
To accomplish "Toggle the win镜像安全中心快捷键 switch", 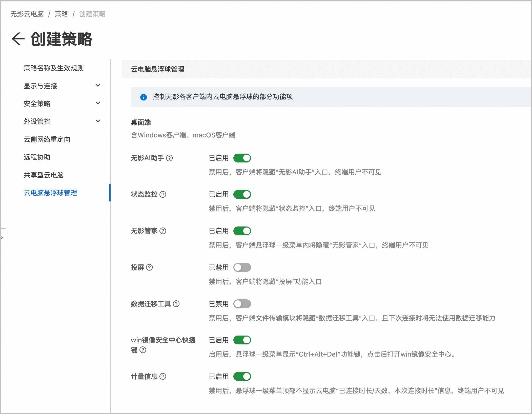I will (x=242, y=340).
